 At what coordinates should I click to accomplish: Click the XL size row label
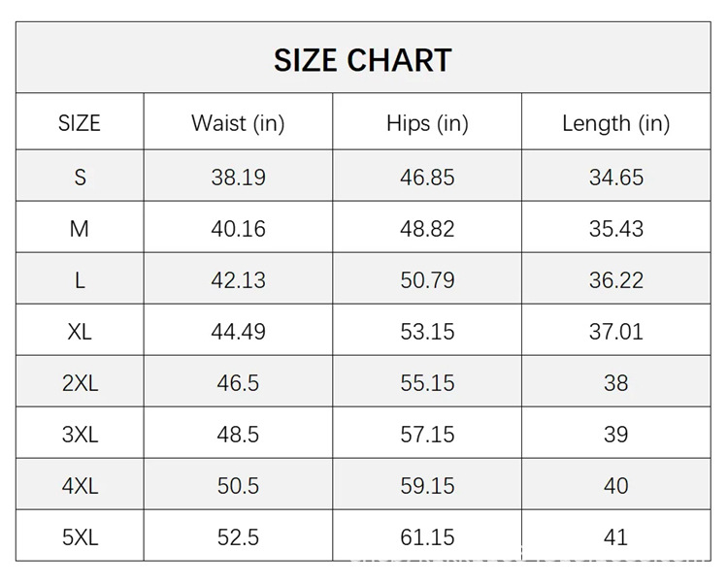tap(80, 332)
